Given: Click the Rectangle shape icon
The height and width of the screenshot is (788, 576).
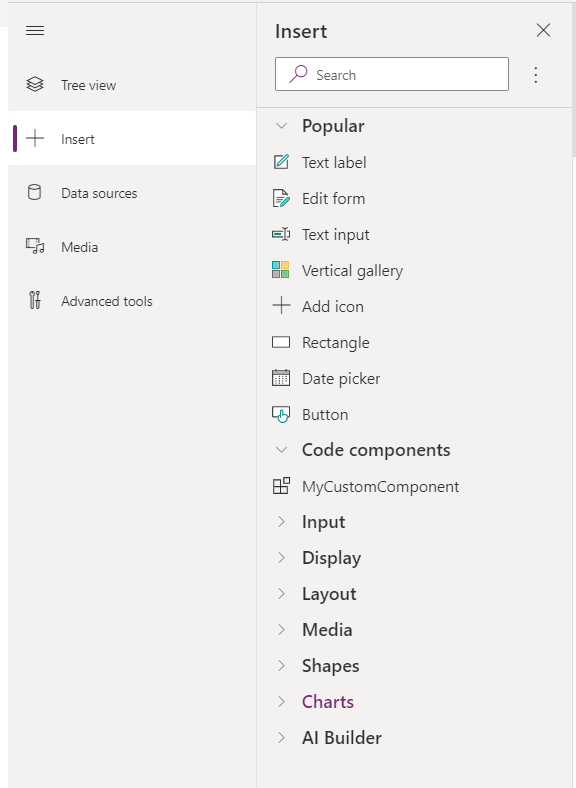Looking at the screenshot, I should [281, 342].
